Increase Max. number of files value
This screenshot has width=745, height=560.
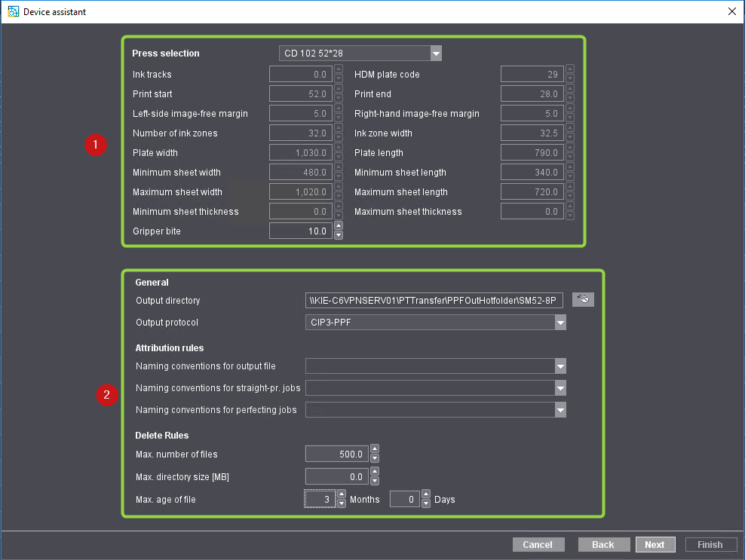(x=375, y=450)
